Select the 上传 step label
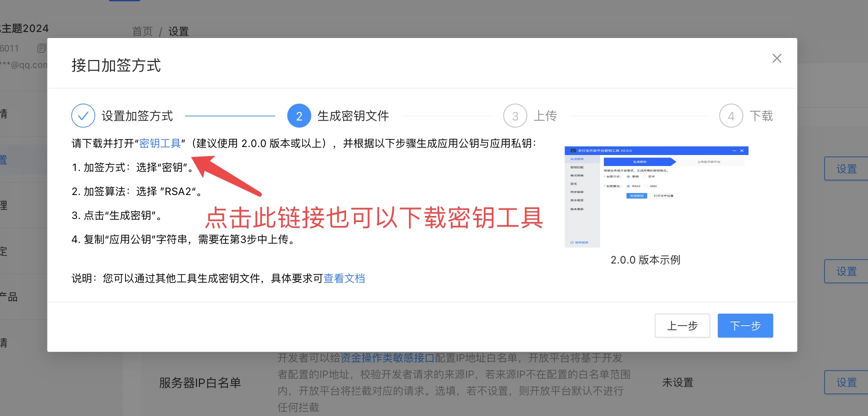This screenshot has height=416, width=868. [x=545, y=116]
